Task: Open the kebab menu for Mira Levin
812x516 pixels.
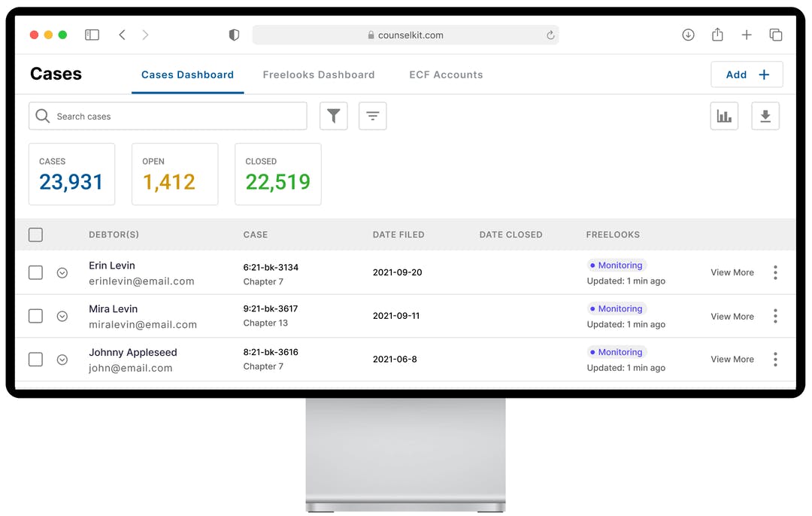Action: 775,316
